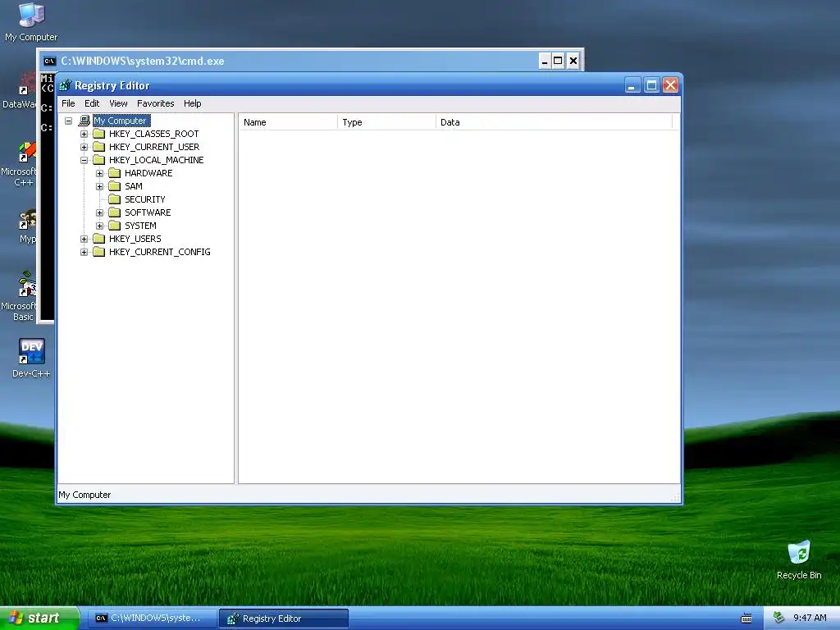This screenshot has height=630, width=840.
Task: Click the Start button
Action: coord(39,619)
